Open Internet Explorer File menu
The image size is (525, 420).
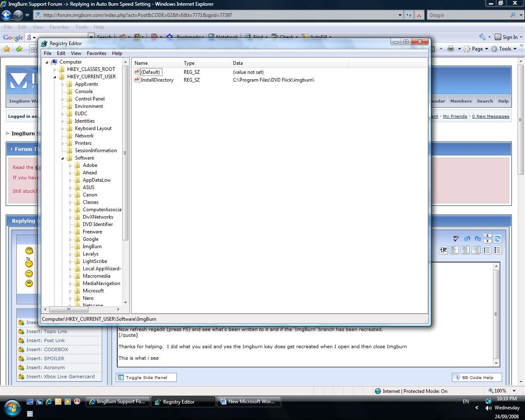(8, 27)
